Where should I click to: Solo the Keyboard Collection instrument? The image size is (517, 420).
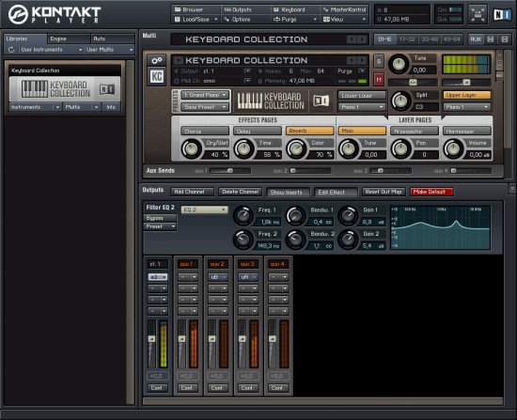[379, 61]
